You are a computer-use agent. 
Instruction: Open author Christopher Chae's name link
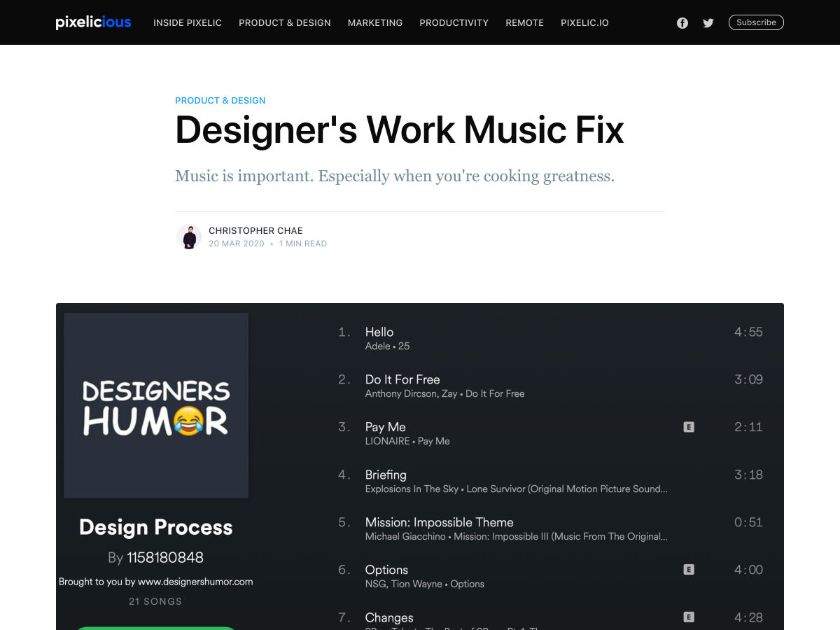click(x=255, y=230)
